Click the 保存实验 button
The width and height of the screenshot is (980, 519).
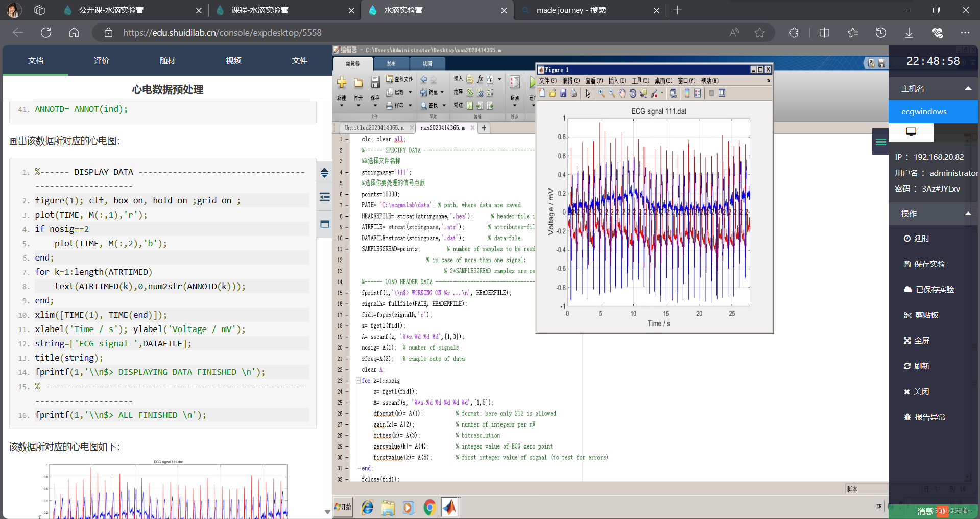924,264
